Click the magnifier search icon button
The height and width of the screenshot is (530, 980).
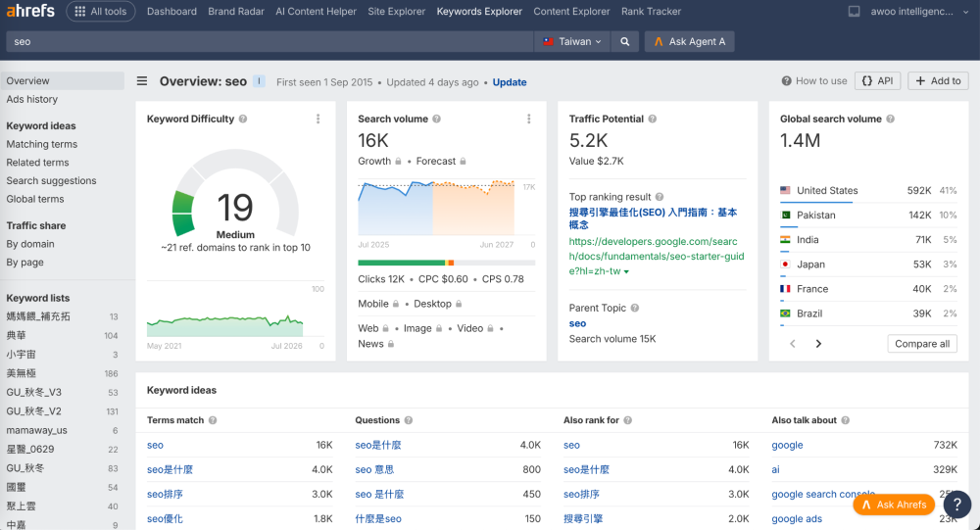tap(624, 42)
